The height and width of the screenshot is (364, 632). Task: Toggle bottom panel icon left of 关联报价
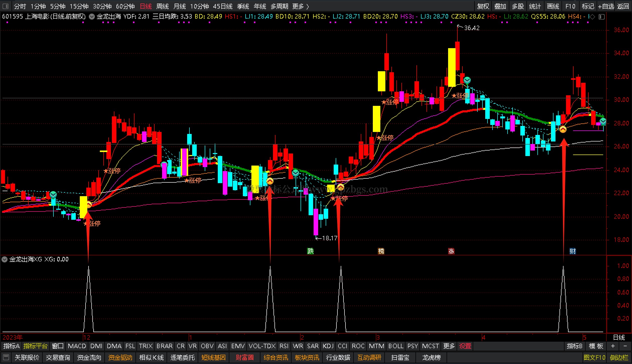pyautogui.click(x=6, y=357)
